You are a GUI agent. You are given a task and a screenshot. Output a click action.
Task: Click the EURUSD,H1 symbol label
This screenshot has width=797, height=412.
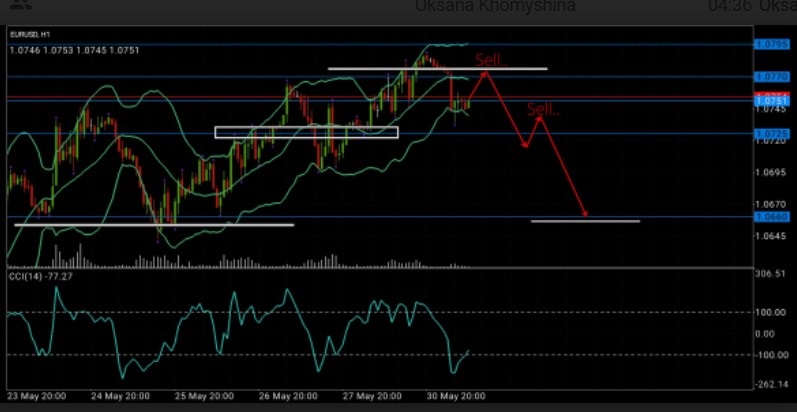click(x=31, y=34)
